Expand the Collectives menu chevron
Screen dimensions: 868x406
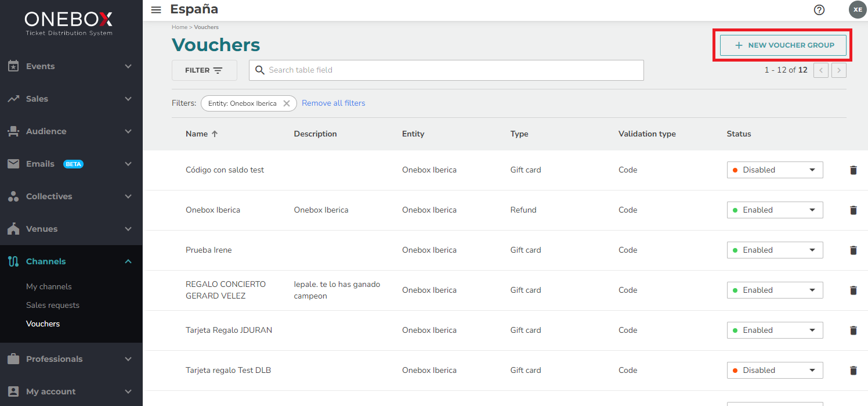128,196
